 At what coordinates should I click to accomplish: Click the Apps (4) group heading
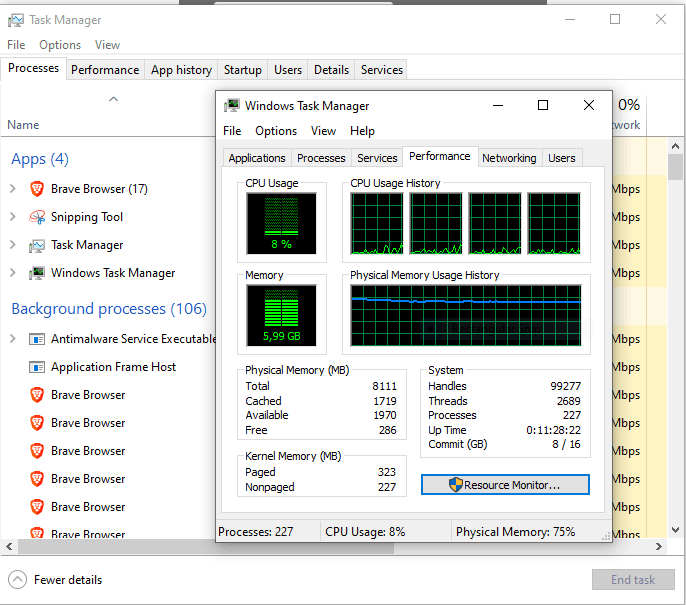point(40,159)
